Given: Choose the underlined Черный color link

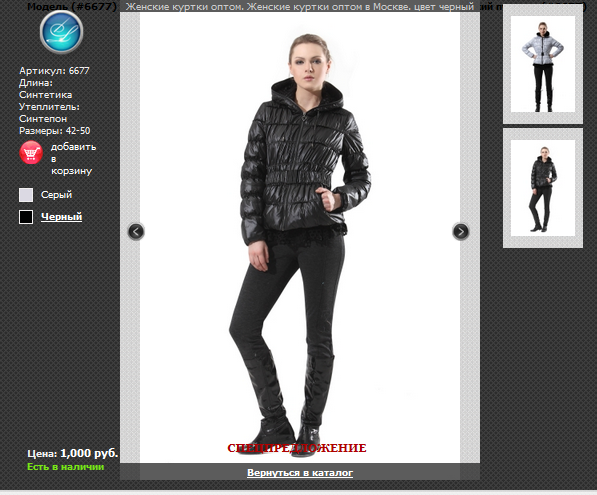Looking at the screenshot, I should tap(61, 217).
